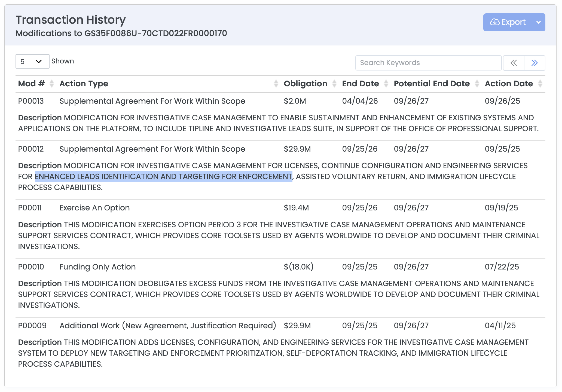
Task: Sort by Action Type column arrows
Action: [x=276, y=84]
